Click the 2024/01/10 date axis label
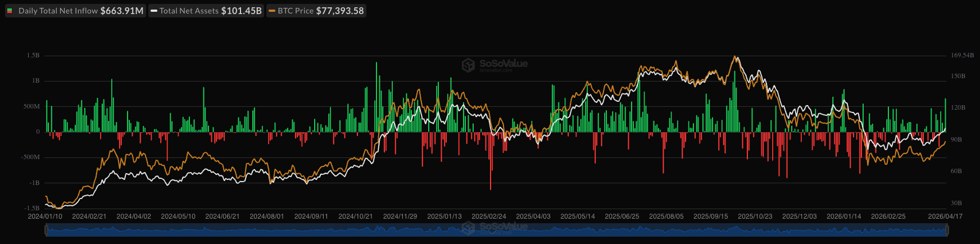Screen dimensions: 980x244 (x=45, y=216)
